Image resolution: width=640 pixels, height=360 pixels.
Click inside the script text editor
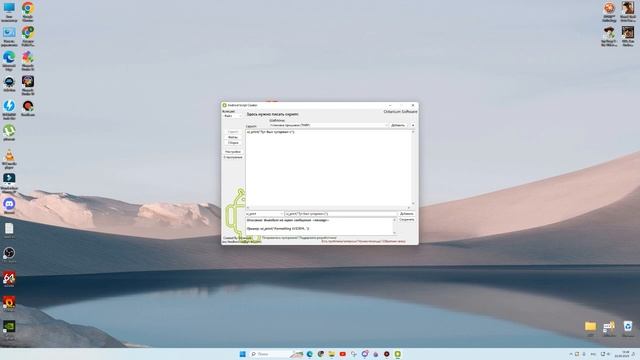coord(328,167)
